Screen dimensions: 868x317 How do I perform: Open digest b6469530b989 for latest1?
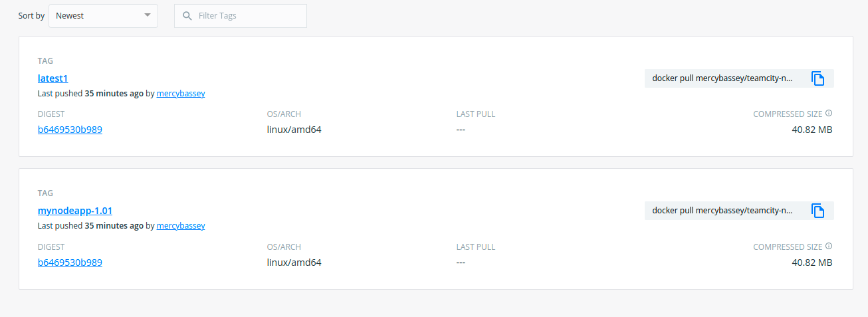click(70, 130)
